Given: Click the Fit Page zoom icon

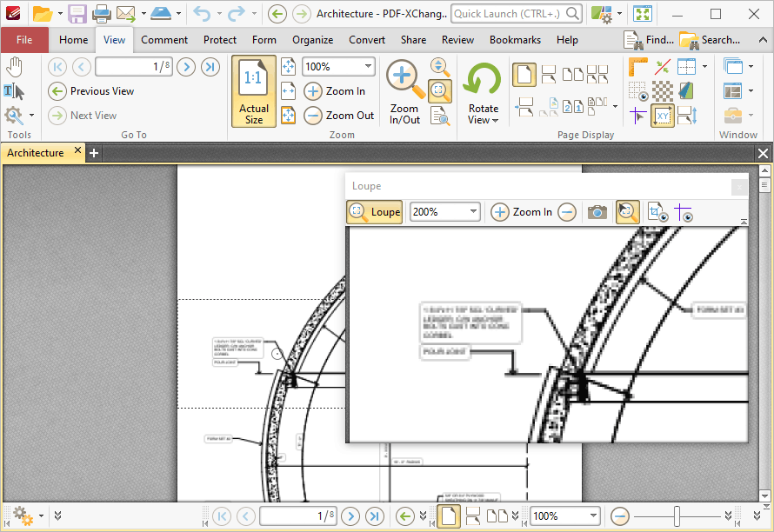Looking at the screenshot, I should pyautogui.click(x=288, y=67).
